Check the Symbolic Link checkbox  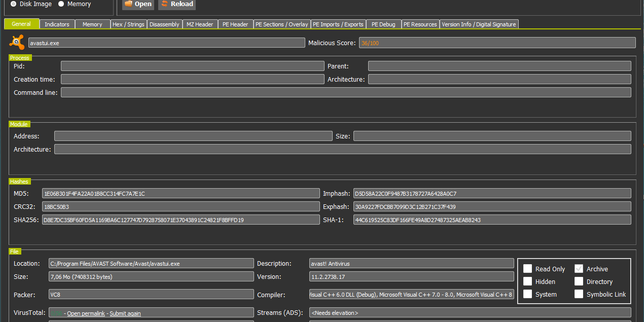pos(579,294)
